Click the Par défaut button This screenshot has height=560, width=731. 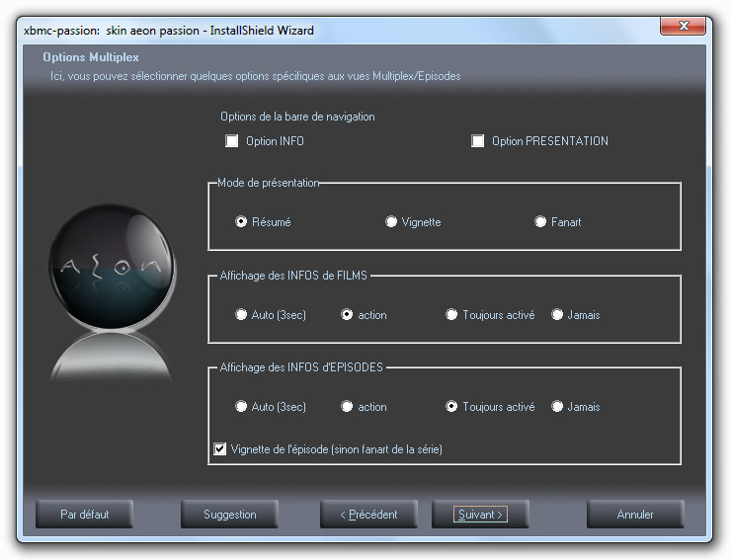point(84,515)
